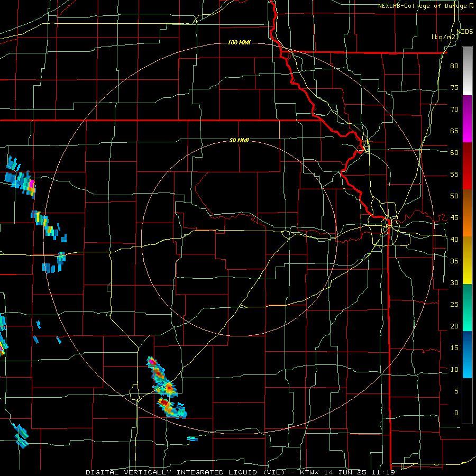Click the magenta 65-70 segment of the color scale
Viewport: 476px width, 476px height.
[467, 119]
